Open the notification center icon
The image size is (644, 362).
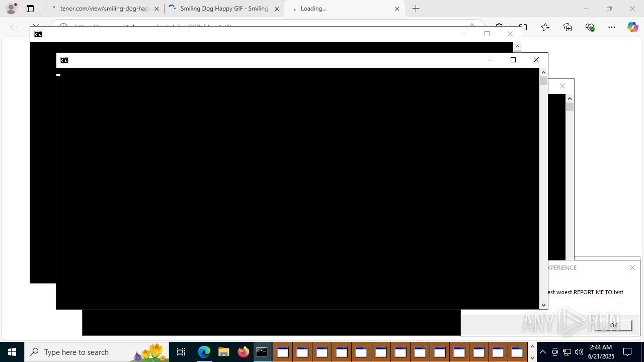(628, 352)
